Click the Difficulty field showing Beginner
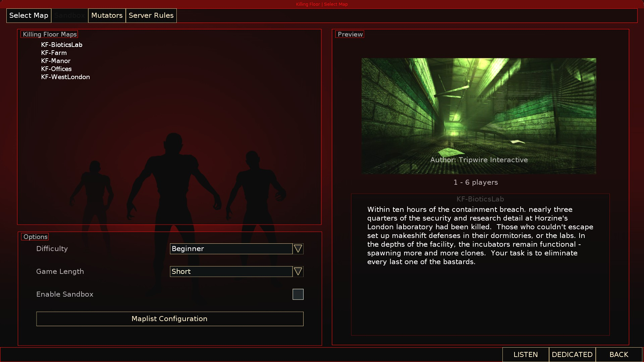The image size is (644, 362). 231,249
